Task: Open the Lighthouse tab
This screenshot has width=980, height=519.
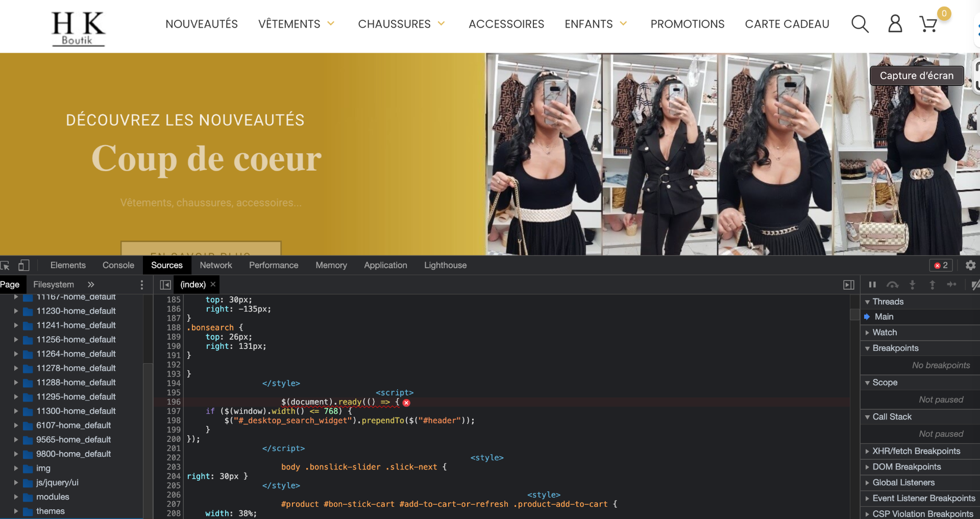Action: 446,265
